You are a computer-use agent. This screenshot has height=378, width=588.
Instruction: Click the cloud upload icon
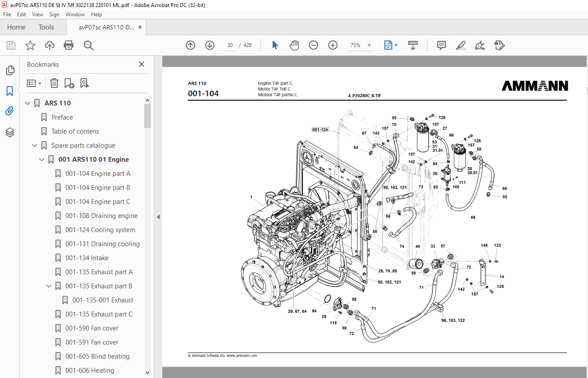click(50, 45)
